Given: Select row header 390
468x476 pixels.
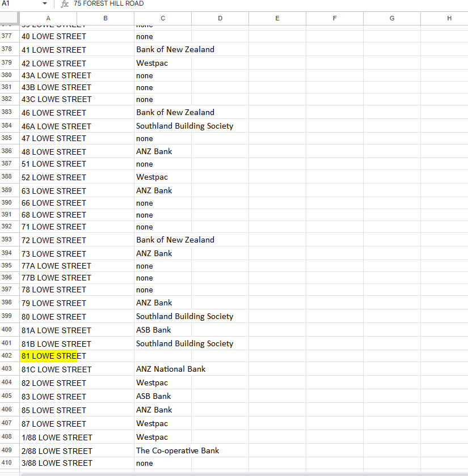Looking at the screenshot, I should tap(10, 203).
